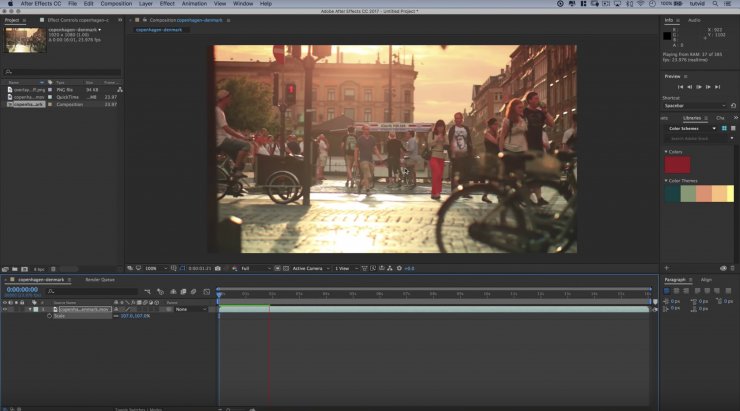Open the Layer menu
The width and height of the screenshot is (740, 411).
145,3
